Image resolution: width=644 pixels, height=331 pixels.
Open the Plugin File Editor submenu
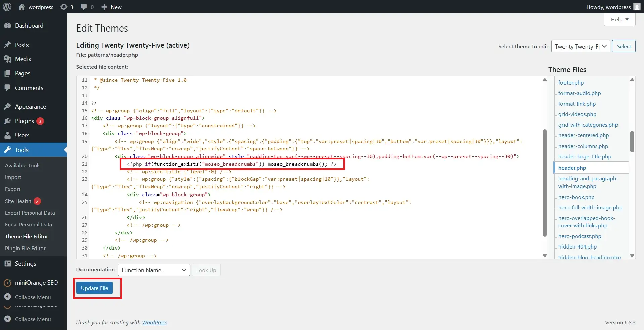25,249
